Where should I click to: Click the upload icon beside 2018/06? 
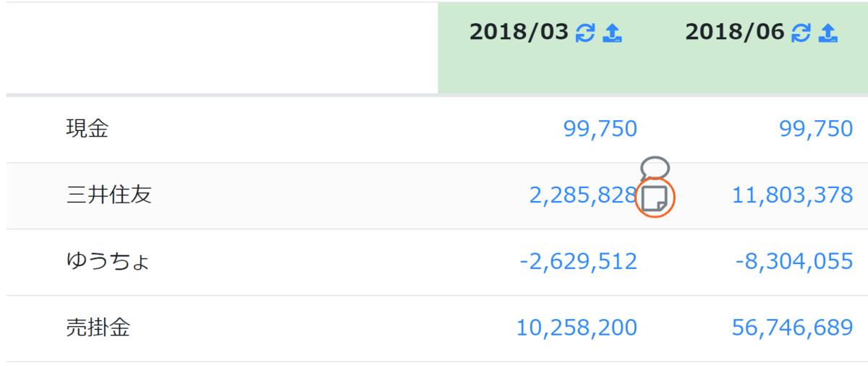[x=829, y=33]
